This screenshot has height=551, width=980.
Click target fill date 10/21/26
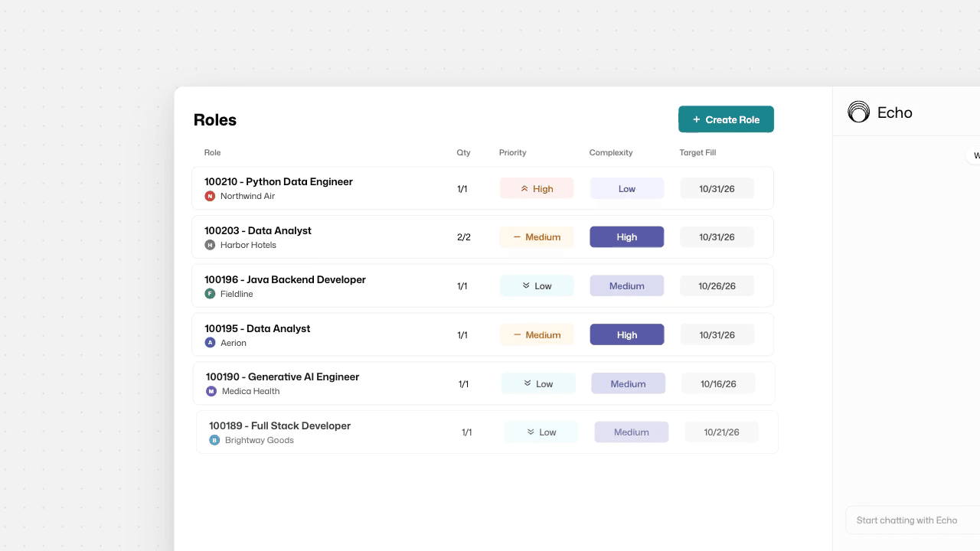pos(722,432)
